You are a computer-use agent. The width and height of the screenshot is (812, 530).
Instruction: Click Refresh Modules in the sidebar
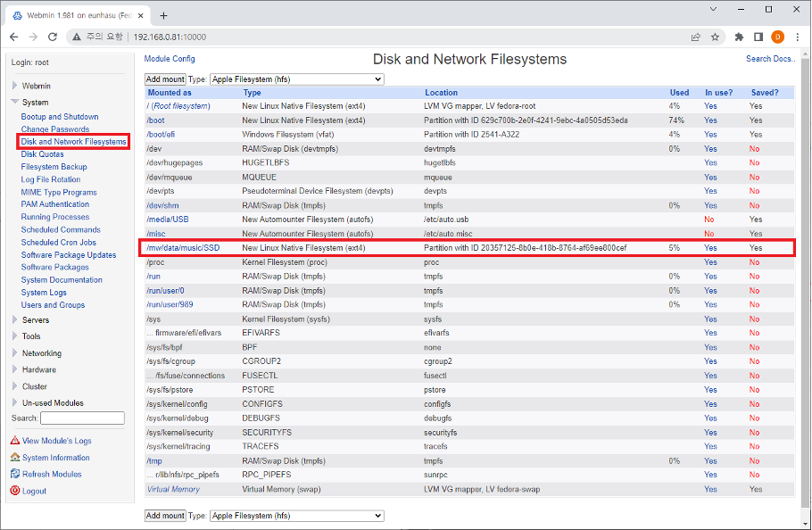click(52, 474)
